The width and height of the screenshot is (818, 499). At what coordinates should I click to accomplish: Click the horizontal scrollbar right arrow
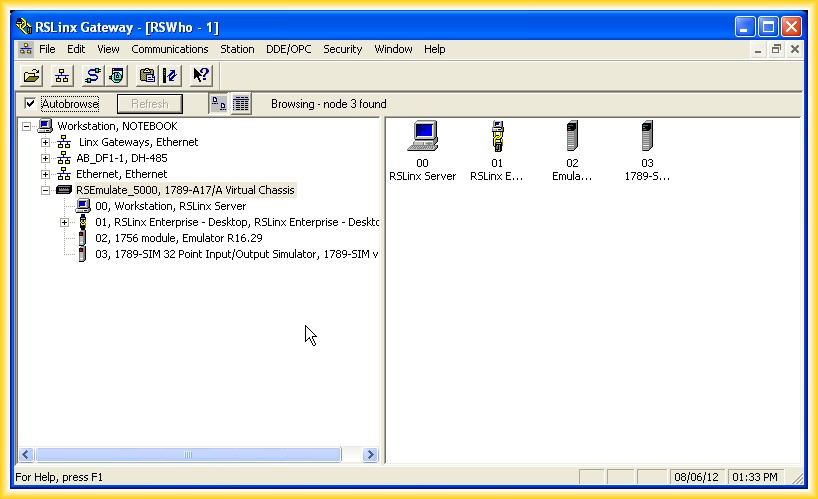click(370, 455)
